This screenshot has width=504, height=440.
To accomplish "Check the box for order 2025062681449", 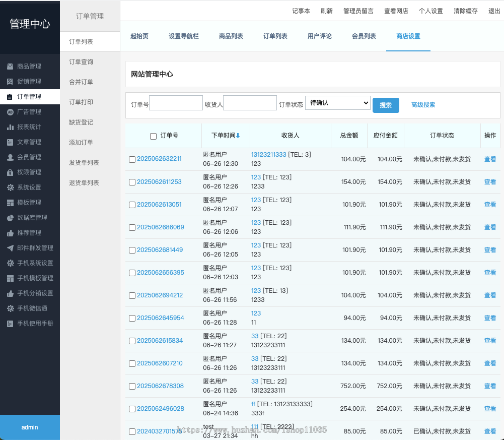I will click(x=132, y=250).
